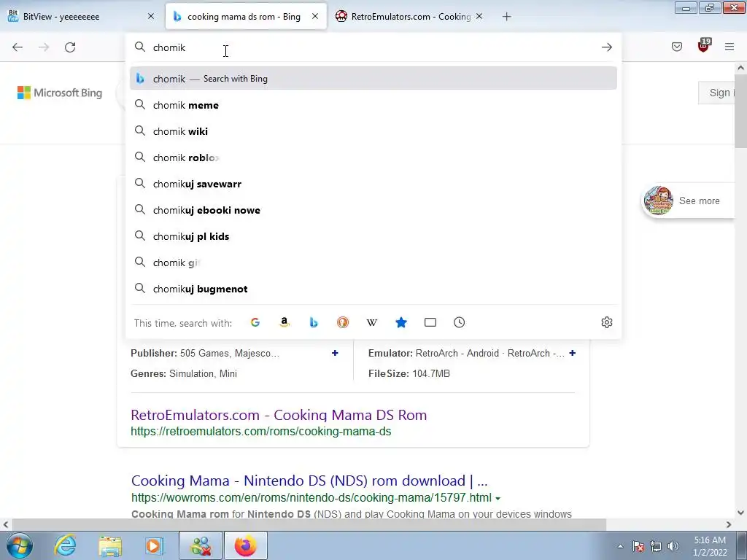Choose the 'chomikuj pl kids' suggestion
Screen dimensions: 747x560
coord(373,236)
